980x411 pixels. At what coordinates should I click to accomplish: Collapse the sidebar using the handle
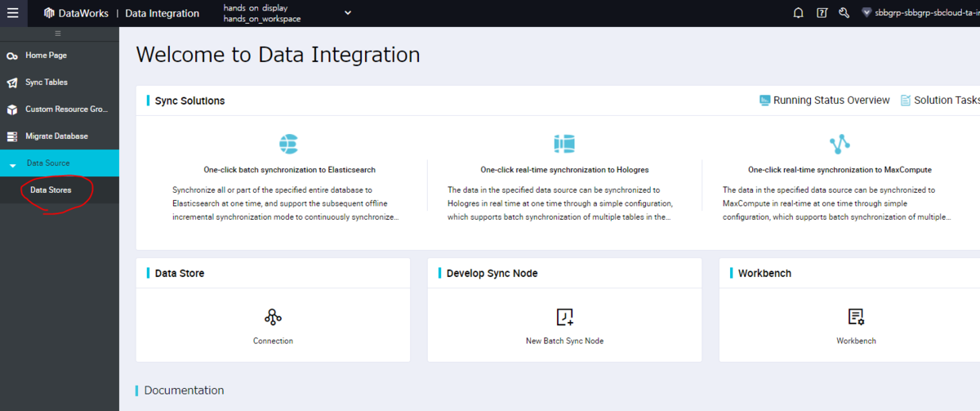tap(58, 34)
